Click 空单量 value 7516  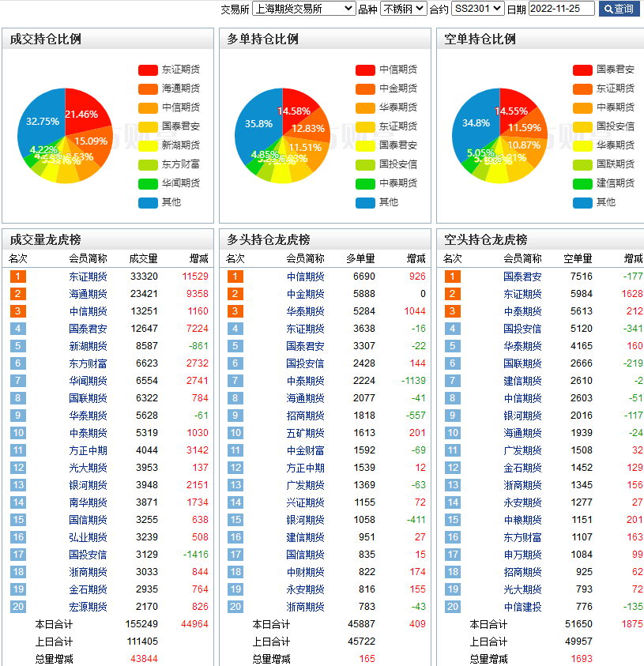(582, 277)
